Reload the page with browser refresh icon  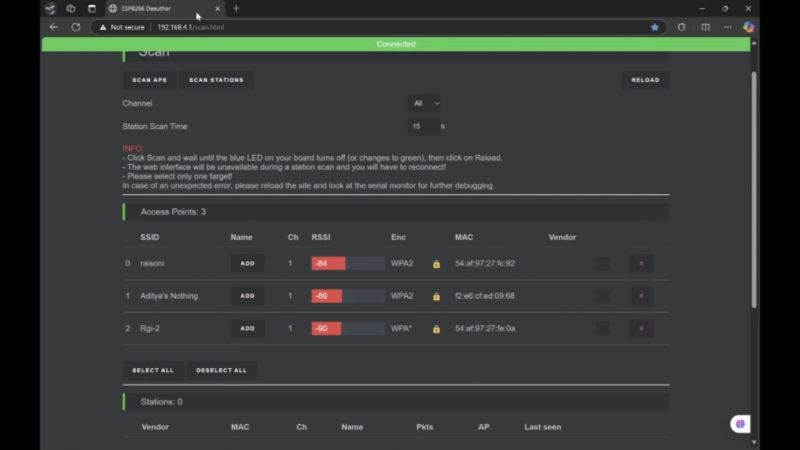76,27
